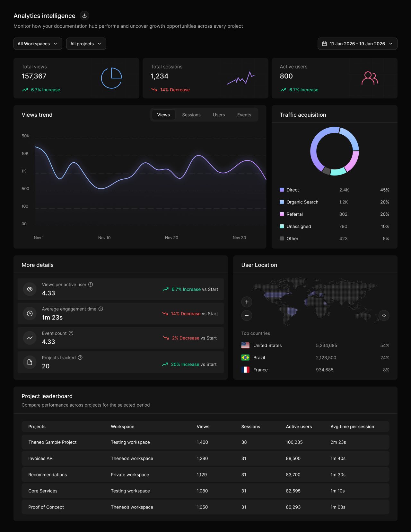Show the Events tab chart
The width and height of the screenshot is (411, 532).
click(244, 115)
